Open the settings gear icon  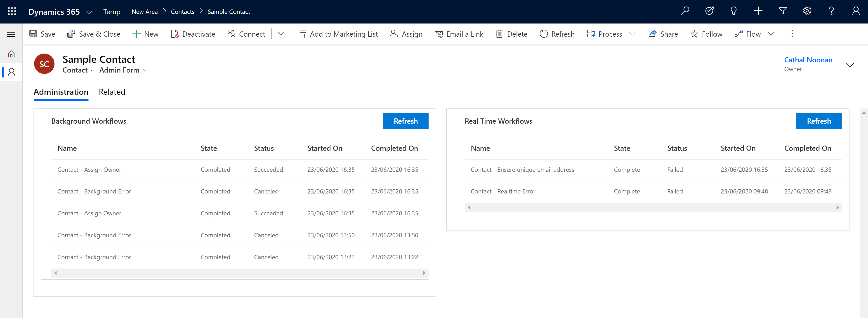tap(807, 11)
